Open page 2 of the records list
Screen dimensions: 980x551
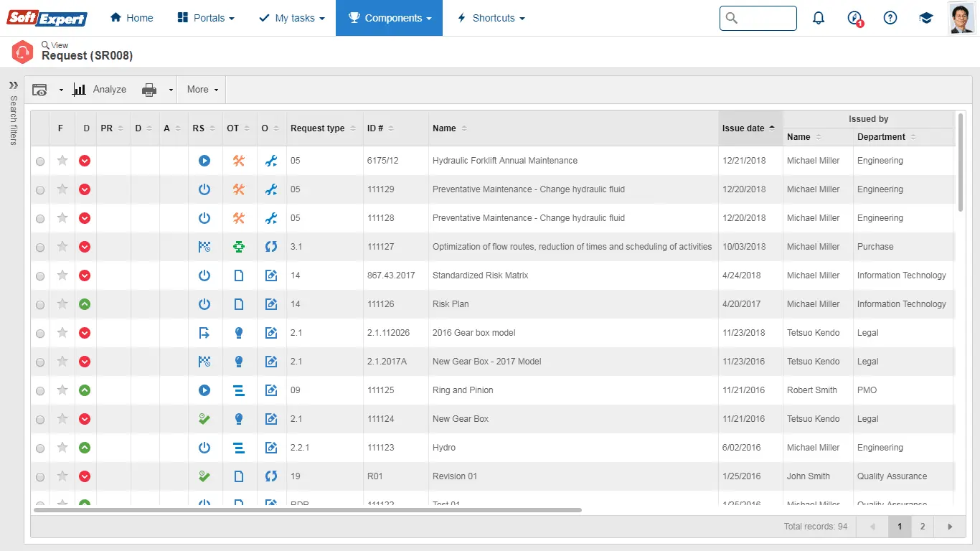point(923,526)
